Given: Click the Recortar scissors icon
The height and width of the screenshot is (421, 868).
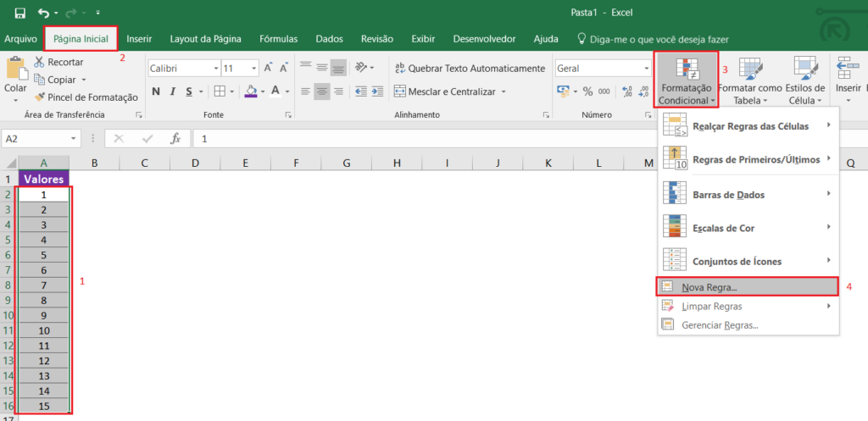Looking at the screenshot, I should tap(41, 63).
